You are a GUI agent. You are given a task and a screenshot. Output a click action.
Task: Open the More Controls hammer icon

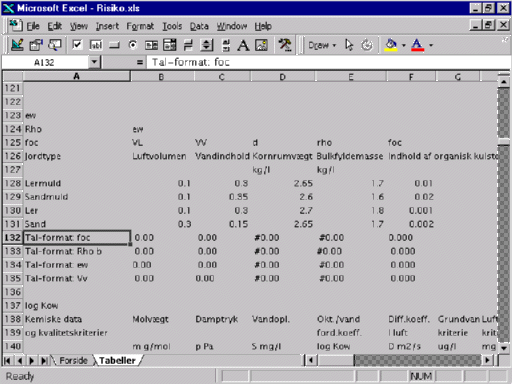[x=285, y=45]
